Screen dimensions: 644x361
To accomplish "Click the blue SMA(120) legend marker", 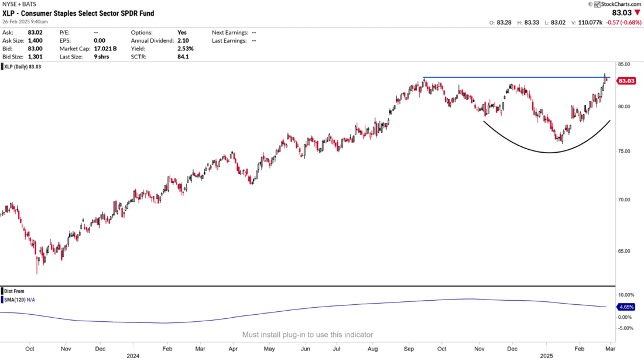I will 2,299.
